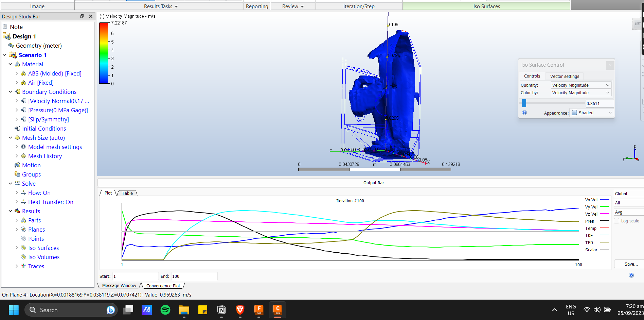Collapse the Boundary Conditions tree node
This screenshot has width=644, height=320.
tap(11, 91)
